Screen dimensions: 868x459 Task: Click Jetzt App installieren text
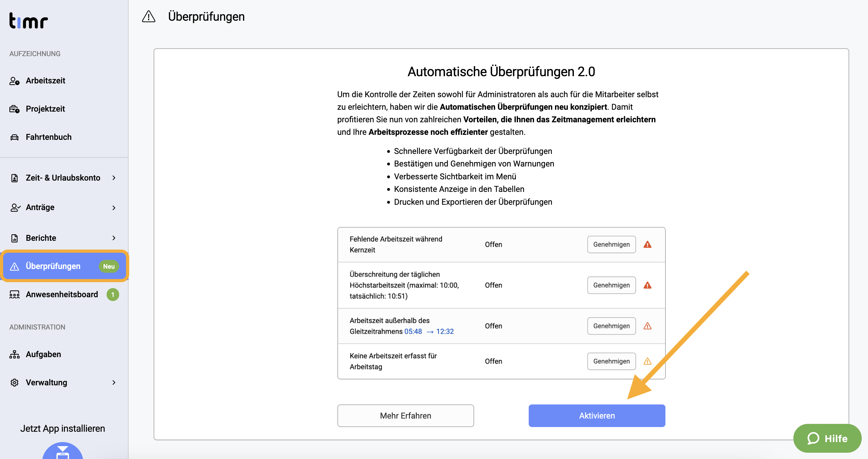63,428
